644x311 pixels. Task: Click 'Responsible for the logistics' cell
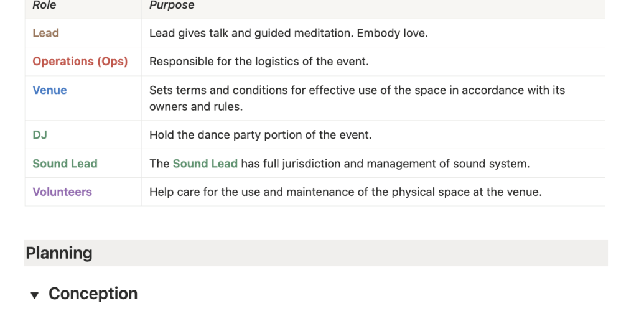pos(260,62)
